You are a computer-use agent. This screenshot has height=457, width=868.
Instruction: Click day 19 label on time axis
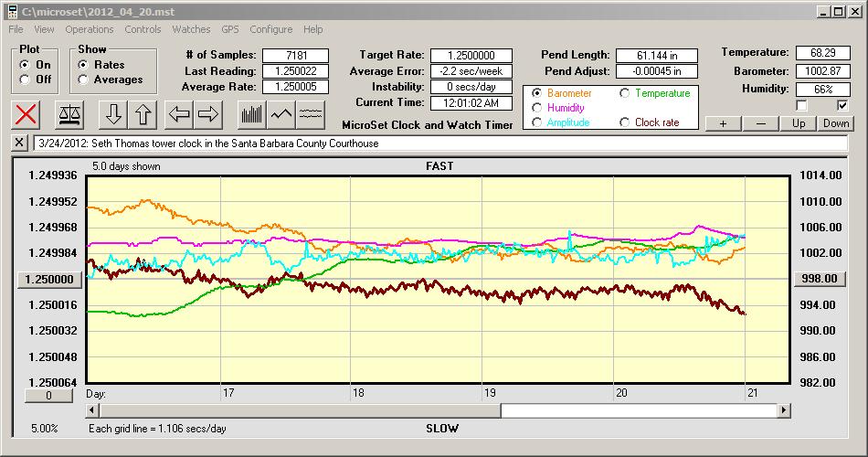[x=490, y=393]
